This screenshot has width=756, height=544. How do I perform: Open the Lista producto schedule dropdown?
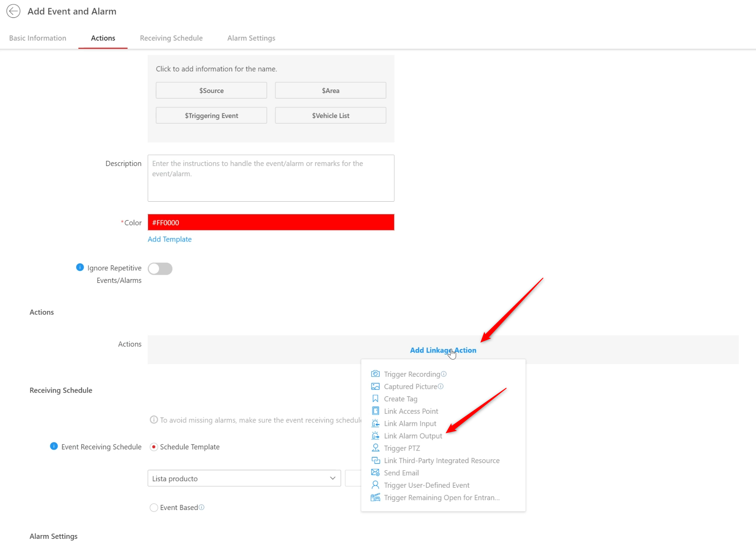tap(244, 478)
